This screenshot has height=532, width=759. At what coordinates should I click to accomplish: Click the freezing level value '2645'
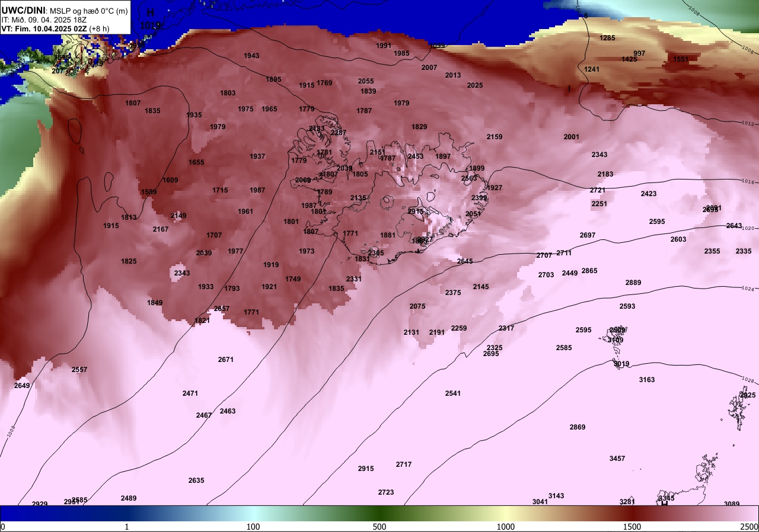click(465, 261)
